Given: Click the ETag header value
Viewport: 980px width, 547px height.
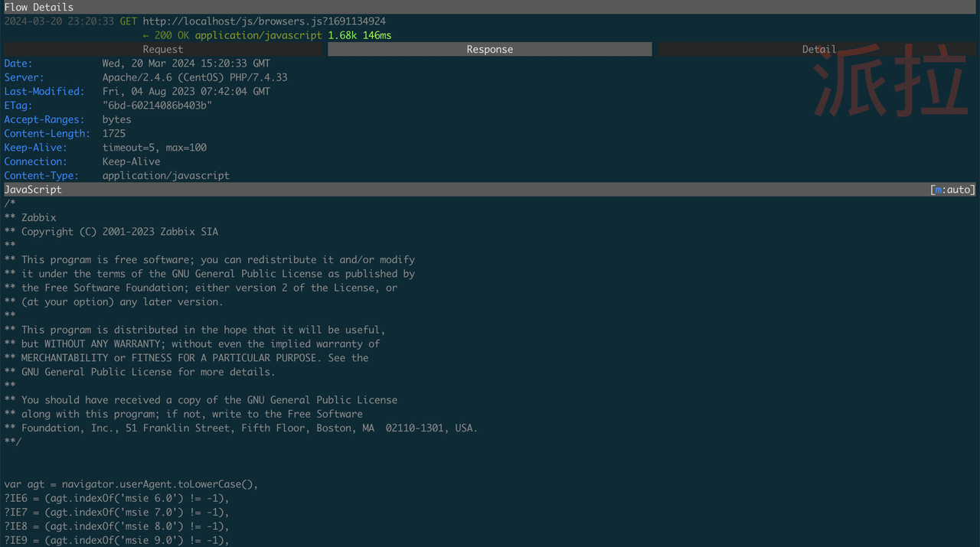Looking at the screenshot, I should click(x=157, y=106).
